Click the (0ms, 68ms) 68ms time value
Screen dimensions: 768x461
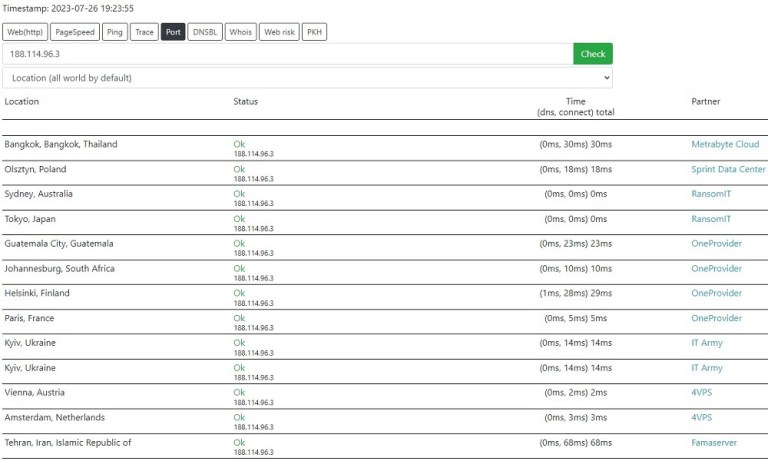576,442
